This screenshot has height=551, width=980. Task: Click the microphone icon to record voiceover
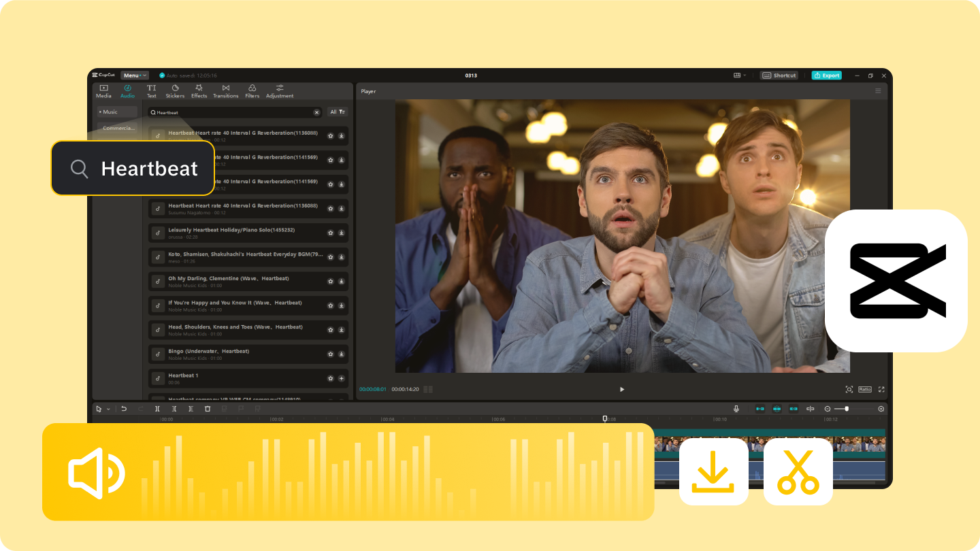(736, 409)
